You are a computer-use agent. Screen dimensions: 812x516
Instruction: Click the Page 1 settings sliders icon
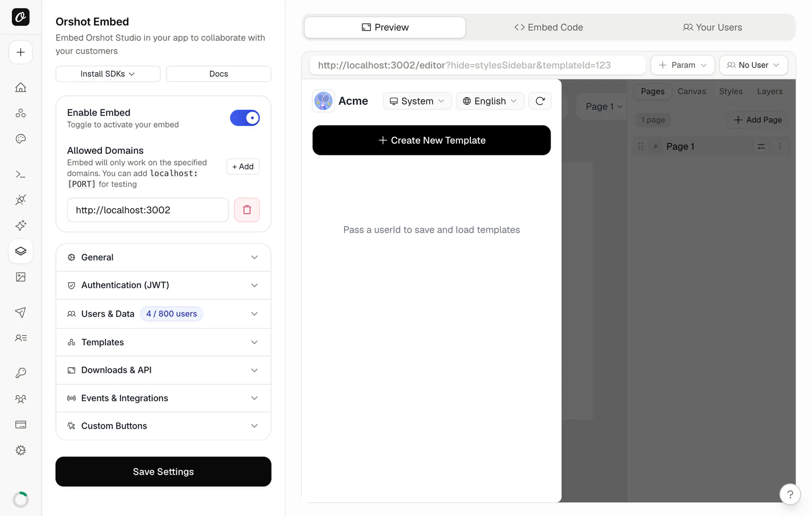click(x=761, y=146)
